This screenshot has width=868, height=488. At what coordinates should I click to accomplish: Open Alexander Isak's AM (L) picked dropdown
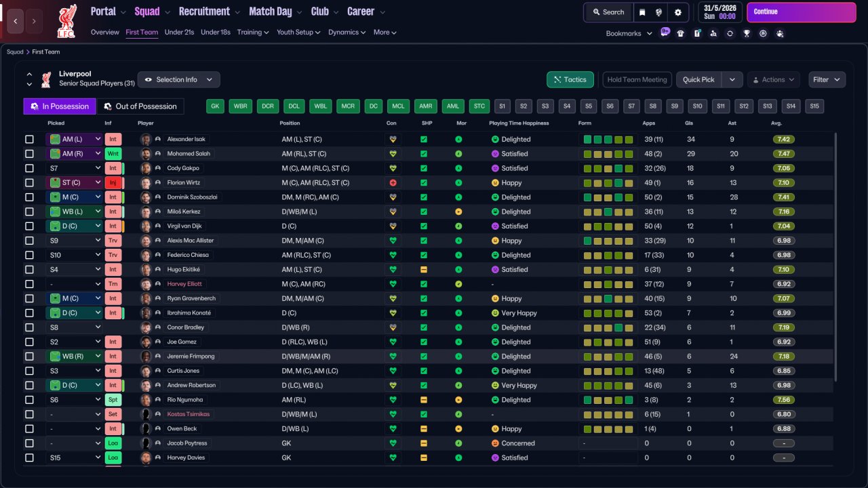coord(75,140)
